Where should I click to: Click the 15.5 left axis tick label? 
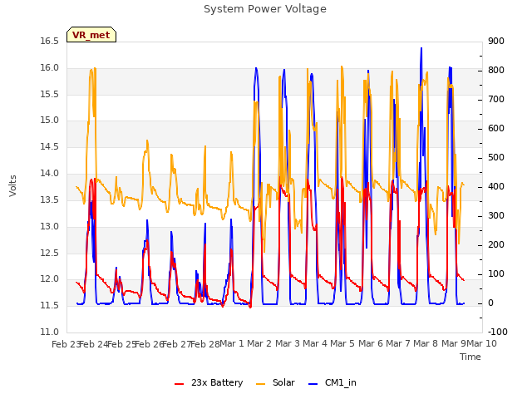[50, 94]
